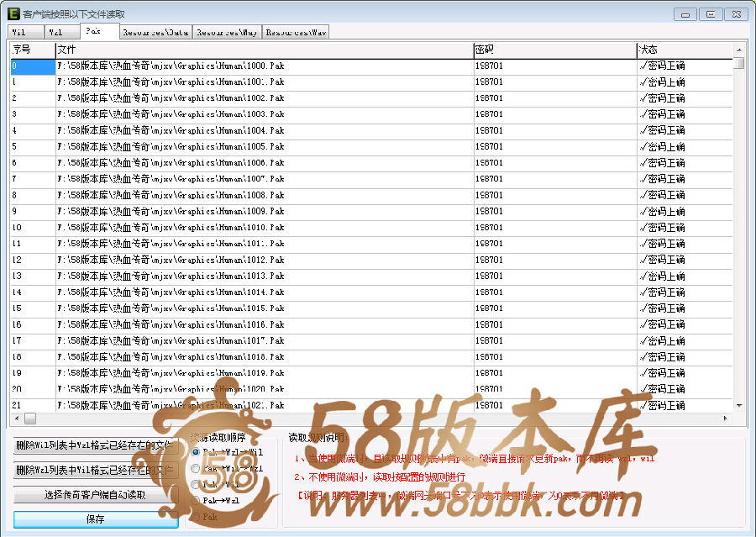Open the Resources\Wav tab
Image resolution: width=756 pixels, height=537 pixels.
(x=296, y=32)
